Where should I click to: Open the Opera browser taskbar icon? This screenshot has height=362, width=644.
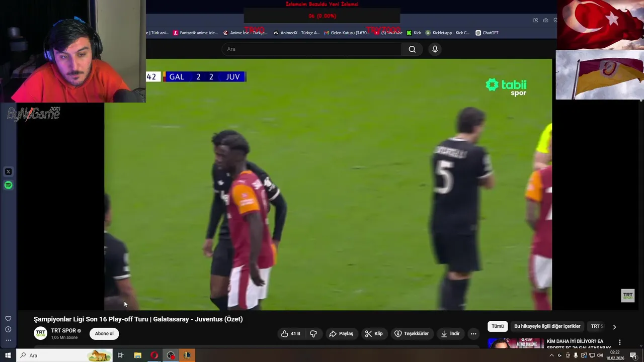pos(154,355)
